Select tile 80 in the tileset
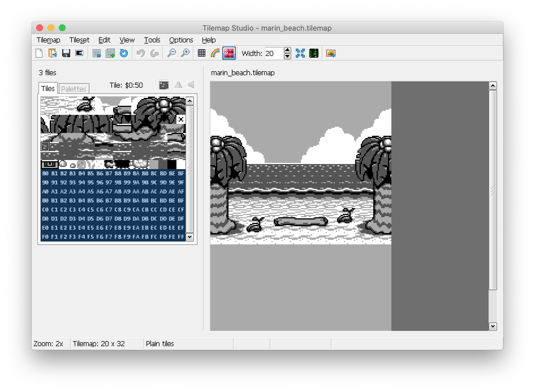Image resolution: width=535 pixels, height=392 pixels. 45,173
